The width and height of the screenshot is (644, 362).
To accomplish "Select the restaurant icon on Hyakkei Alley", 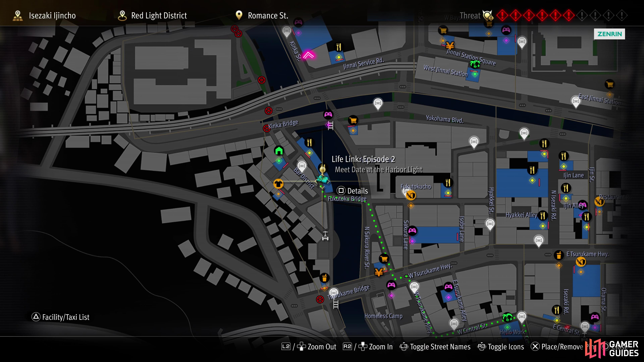I will 543,216.
